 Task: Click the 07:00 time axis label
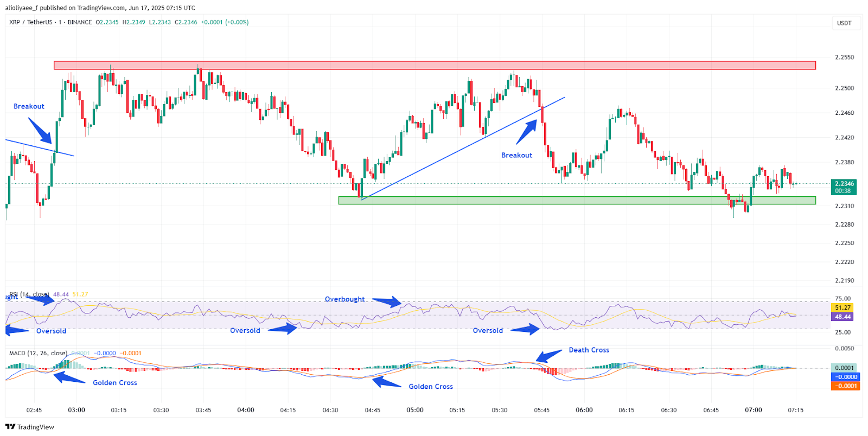point(754,410)
